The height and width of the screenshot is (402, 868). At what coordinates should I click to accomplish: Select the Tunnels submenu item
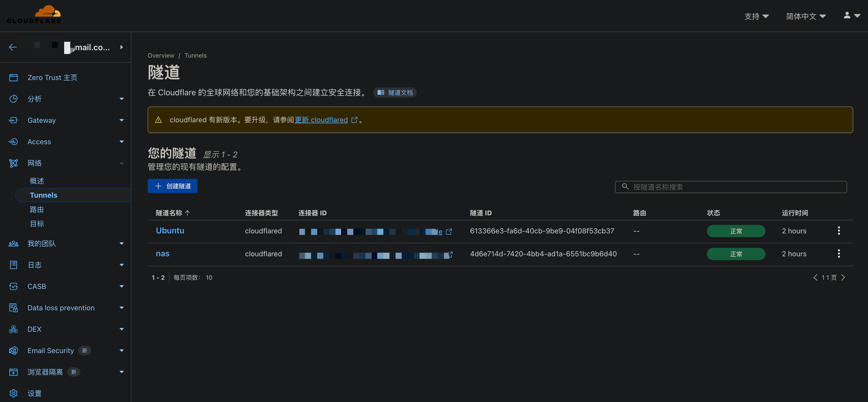click(73, 195)
